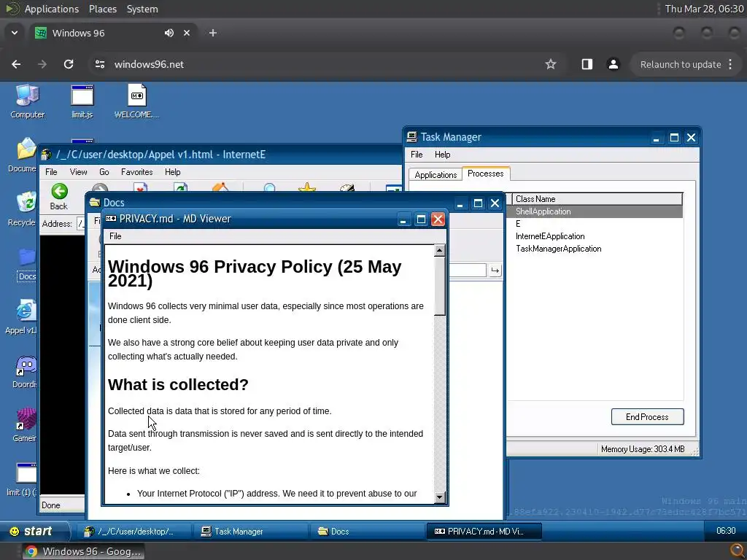
Task: Select ShellApplication process row
Action: [595, 211]
